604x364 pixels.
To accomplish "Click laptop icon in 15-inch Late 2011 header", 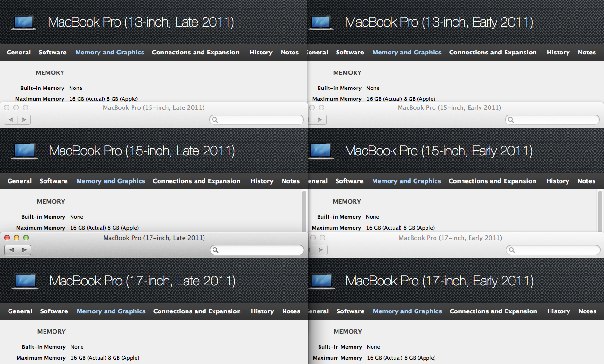I will pyautogui.click(x=25, y=151).
